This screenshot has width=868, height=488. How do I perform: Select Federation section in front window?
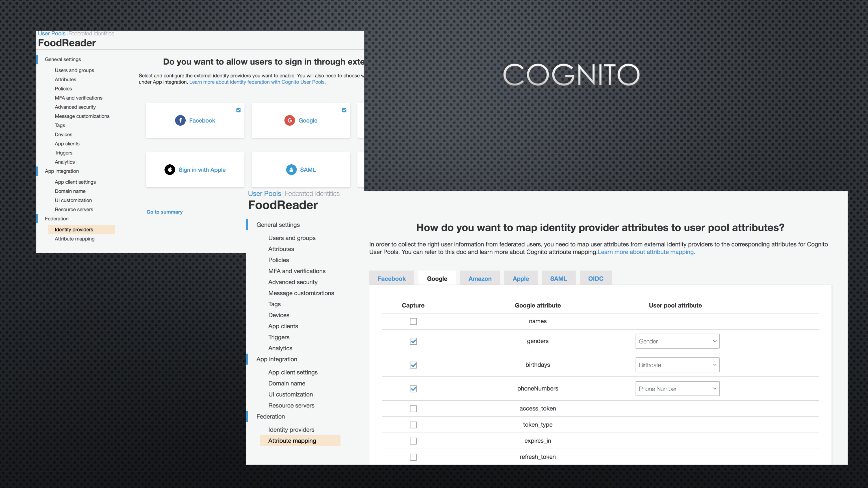pos(271,416)
